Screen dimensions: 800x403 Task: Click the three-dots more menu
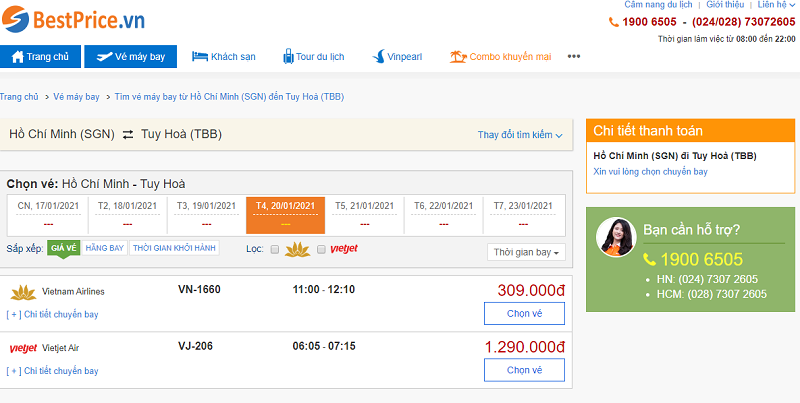tap(574, 57)
